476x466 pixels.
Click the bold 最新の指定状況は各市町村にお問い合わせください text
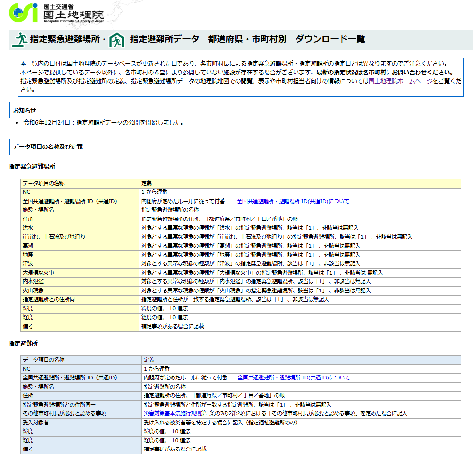click(x=385, y=72)
